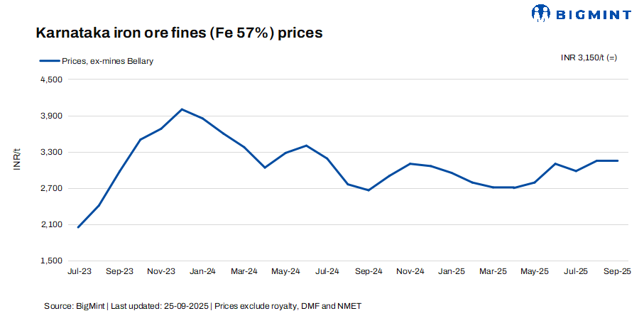644x328 pixels.
Task: Click the line's last point at Sep-25
Action: 618,160
